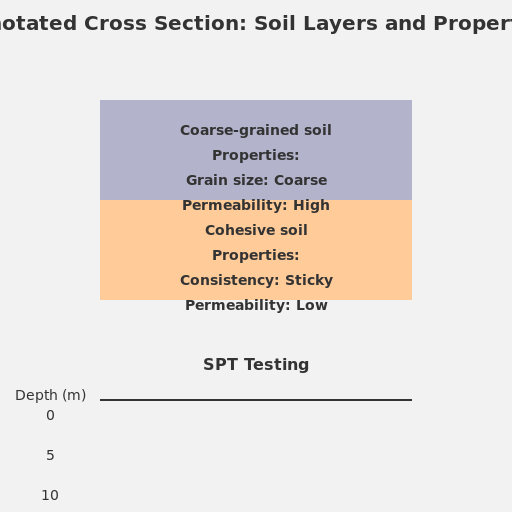
Task: Click the word 'Low' in permeability text
Action: coord(312,305)
